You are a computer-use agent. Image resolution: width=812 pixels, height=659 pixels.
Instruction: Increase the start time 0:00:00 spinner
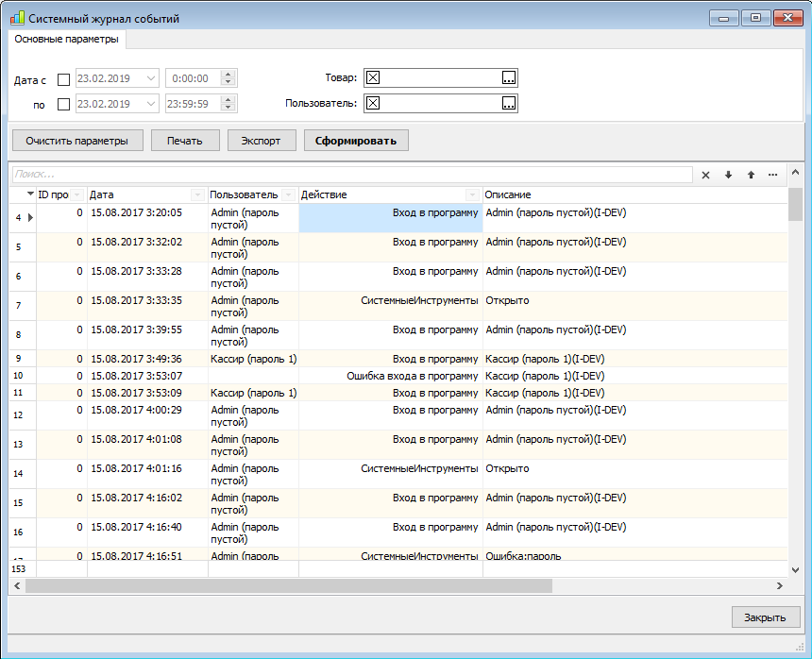228,74
